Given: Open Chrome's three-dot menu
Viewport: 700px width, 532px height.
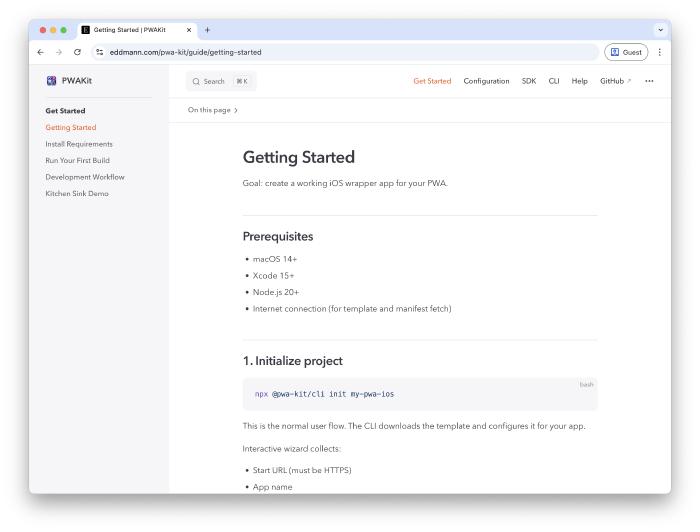Looking at the screenshot, I should click(x=659, y=52).
